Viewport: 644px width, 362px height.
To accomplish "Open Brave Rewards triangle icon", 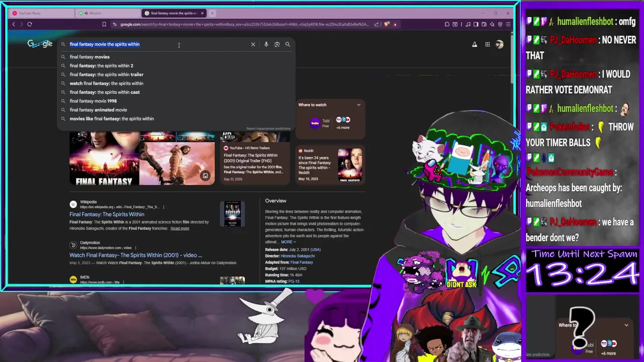I will (395, 24).
